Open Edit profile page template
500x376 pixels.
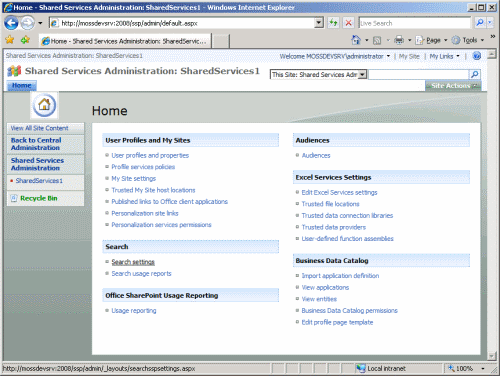click(x=337, y=322)
